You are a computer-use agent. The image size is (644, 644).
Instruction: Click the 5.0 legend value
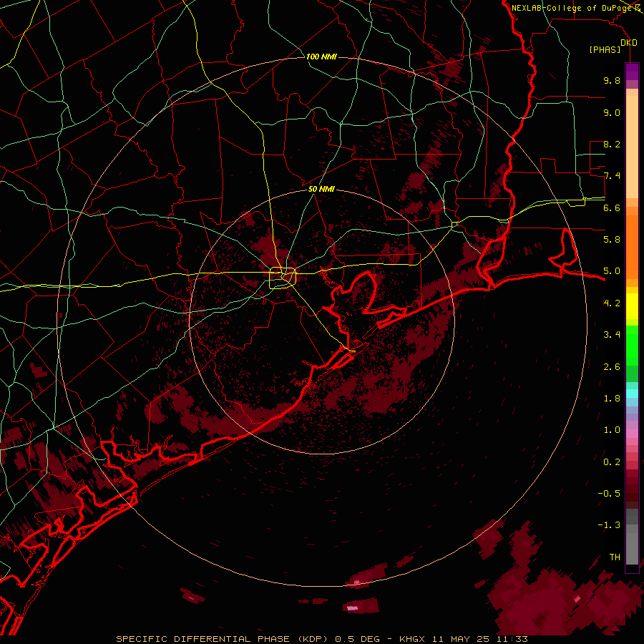[x=612, y=271]
